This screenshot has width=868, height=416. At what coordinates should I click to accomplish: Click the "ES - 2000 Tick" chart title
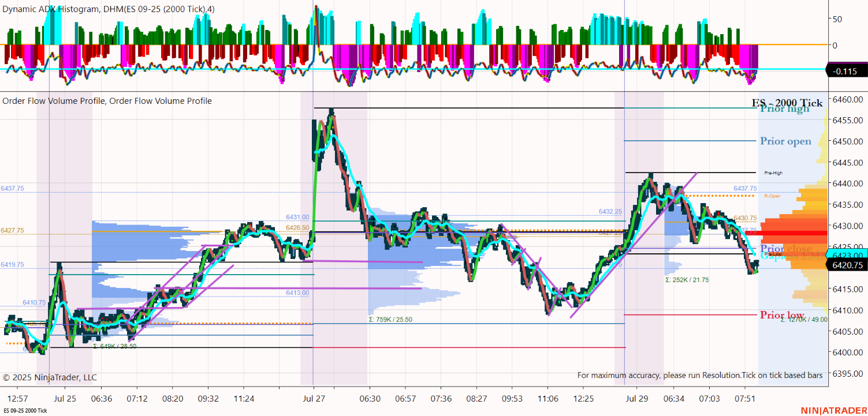[787, 103]
